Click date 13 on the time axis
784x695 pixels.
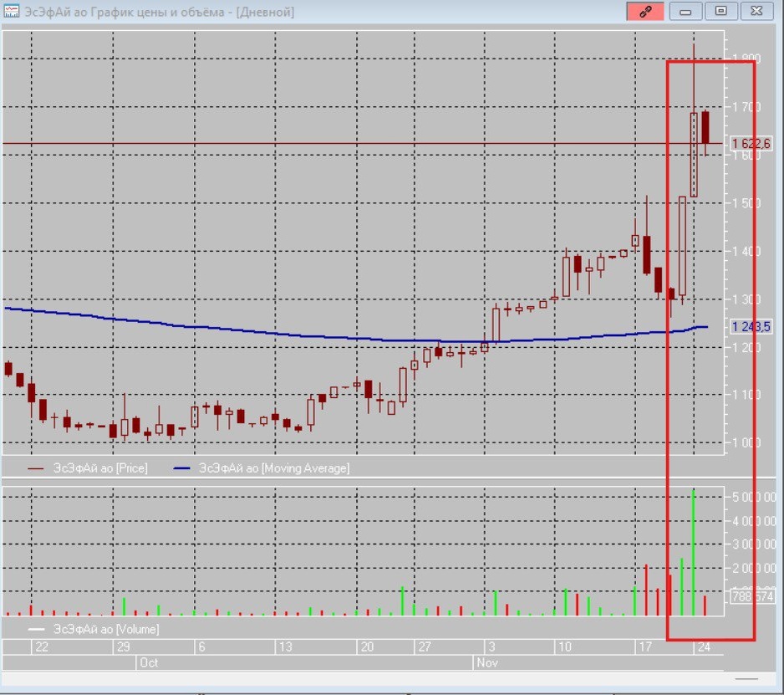(286, 647)
